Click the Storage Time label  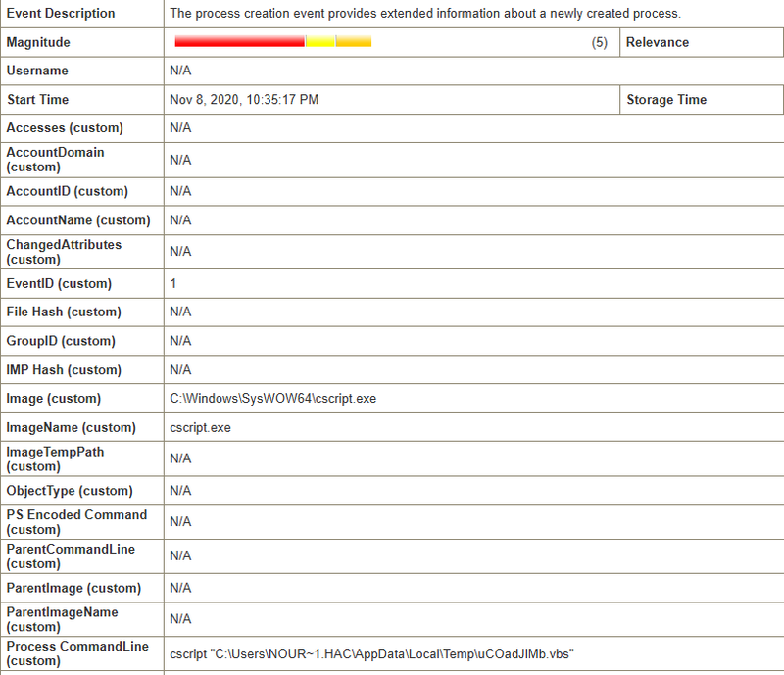click(665, 100)
